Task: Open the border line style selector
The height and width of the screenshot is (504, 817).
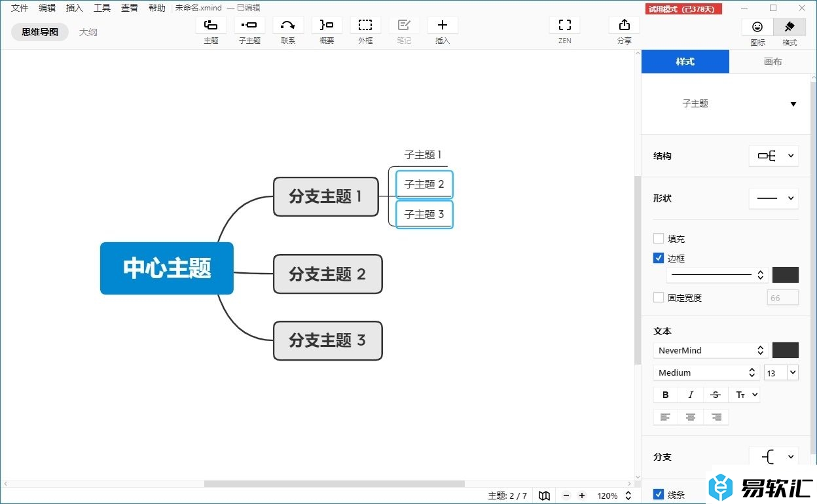Action: pos(717,275)
